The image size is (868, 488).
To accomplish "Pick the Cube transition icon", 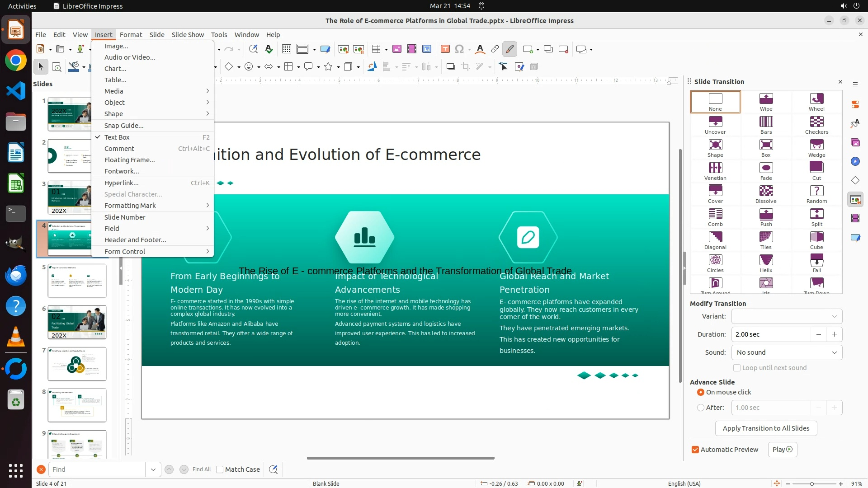I will pyautogui.click(x=816, y=237).
